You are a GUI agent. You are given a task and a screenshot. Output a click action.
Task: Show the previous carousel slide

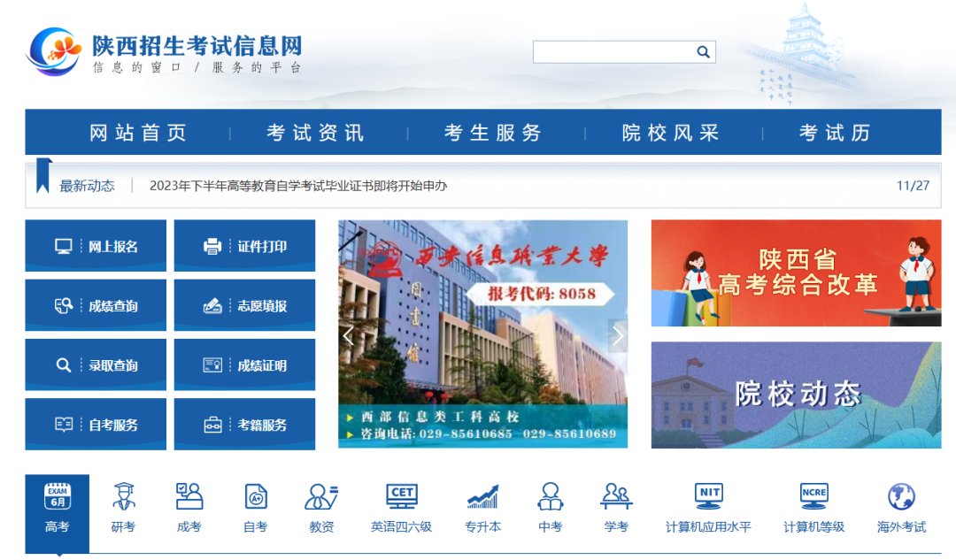pos(349,335)
